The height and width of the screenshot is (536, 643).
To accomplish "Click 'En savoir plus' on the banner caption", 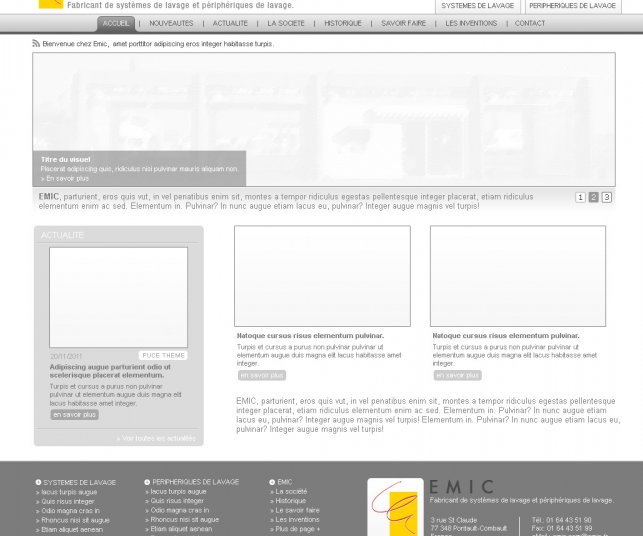I will click(x=67, y=178).
